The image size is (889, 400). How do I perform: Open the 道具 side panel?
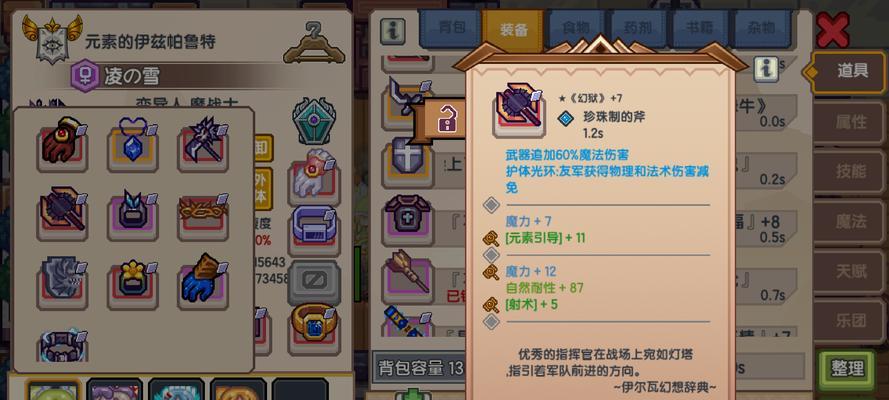pos(849,71)
